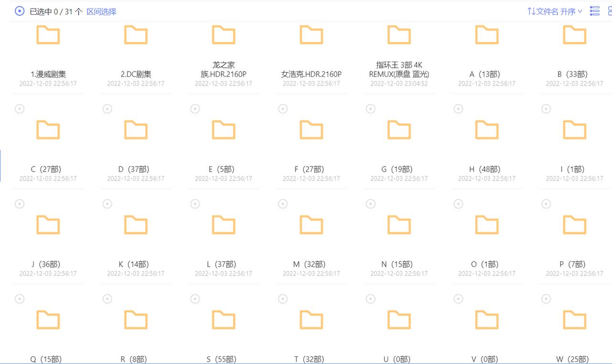Image resolution: width=612 pixels, height=364 pixels.
Task: Open the 龙之家族.HDR.2160P folder icon
Action: click(224, 34)
